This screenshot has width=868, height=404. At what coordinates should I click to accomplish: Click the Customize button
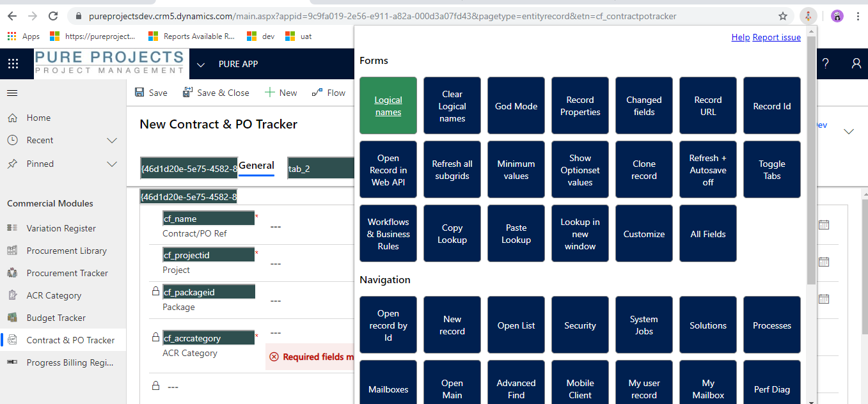pyautogui.click(x=644, y=233)
